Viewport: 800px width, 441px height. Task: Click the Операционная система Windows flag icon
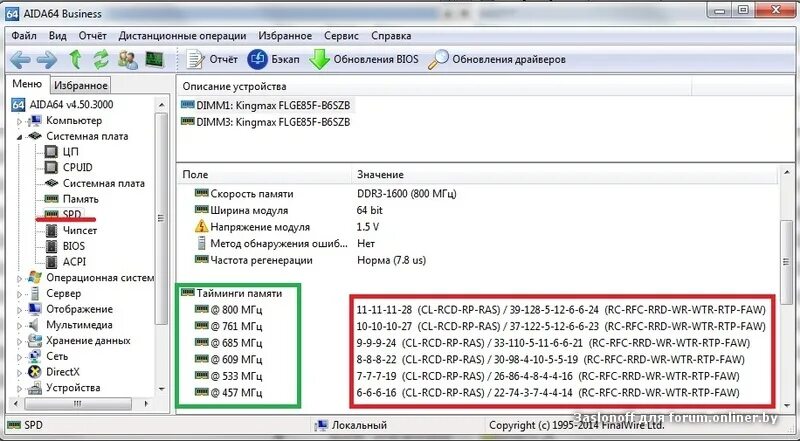35,278
